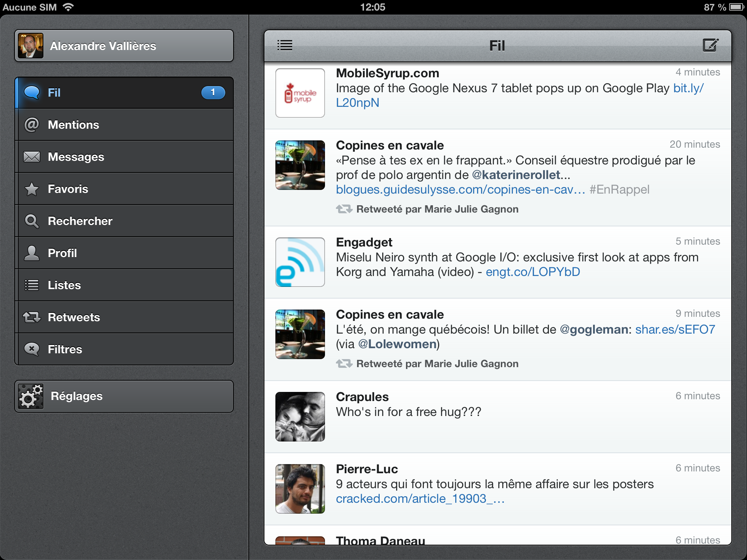
Task: Tap the "20 minutes" timestamp
Action: pos(695,144)
